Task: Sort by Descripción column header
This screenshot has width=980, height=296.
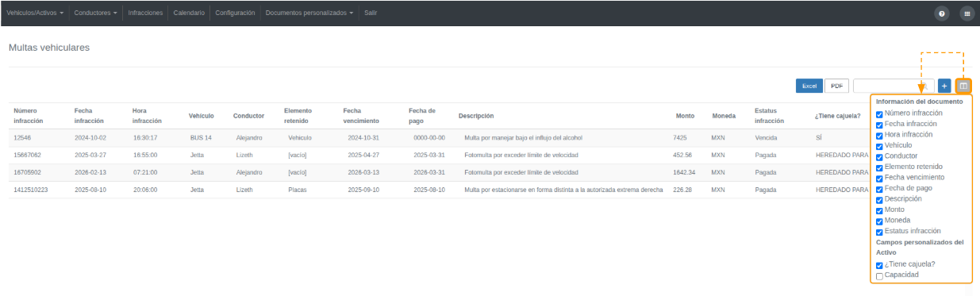Action: click(476, 116)
